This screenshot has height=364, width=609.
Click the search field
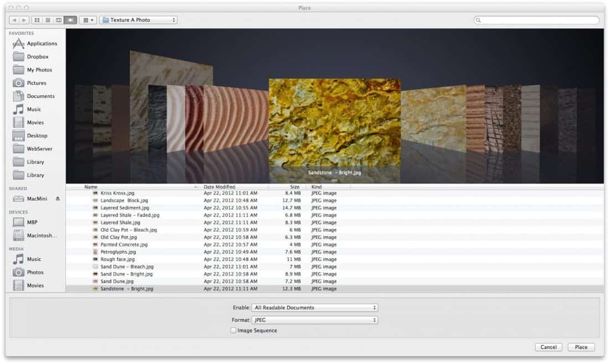coord(537,19)
